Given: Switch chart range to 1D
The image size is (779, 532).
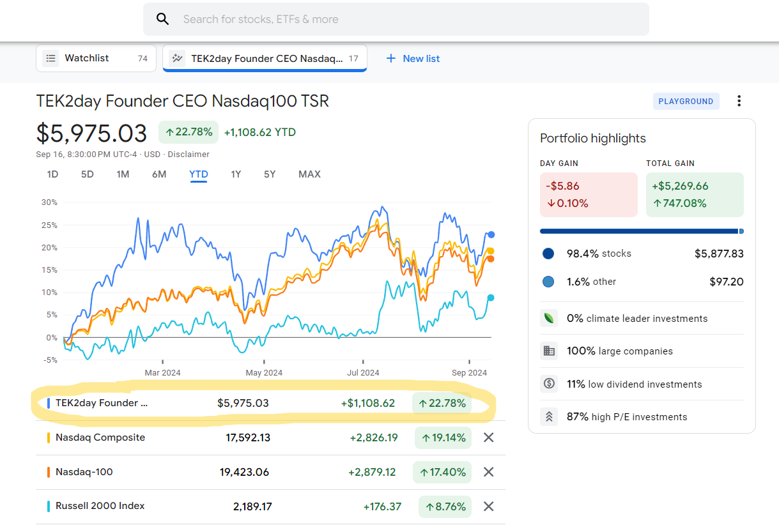Looking at the screenshot, I should (53, 174).
